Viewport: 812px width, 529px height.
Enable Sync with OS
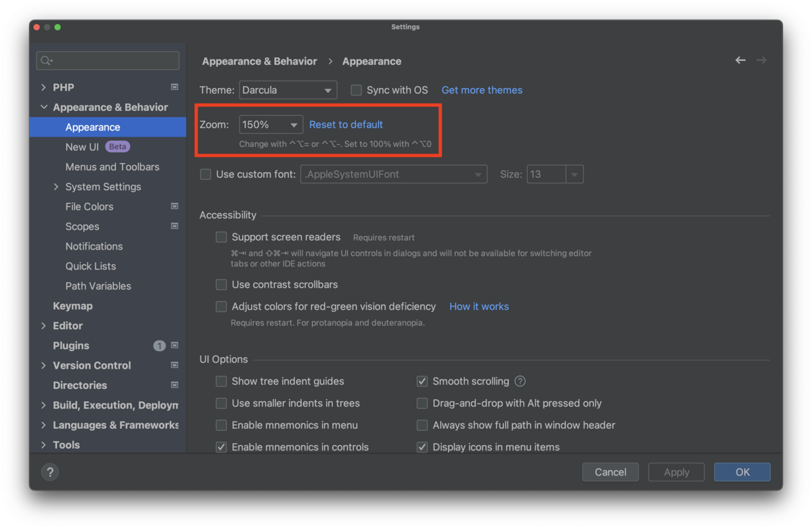click(355, 90)
